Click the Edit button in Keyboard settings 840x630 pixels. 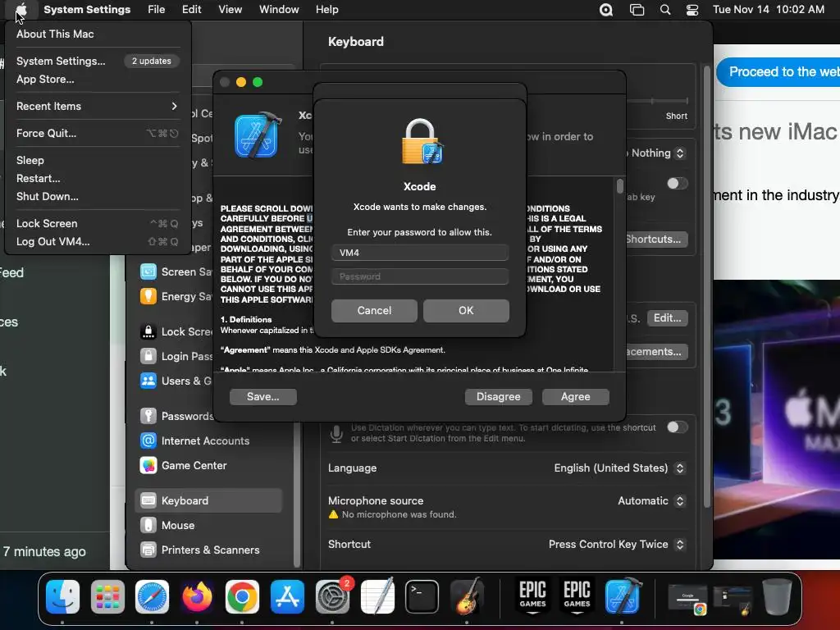tap(667, 317)
